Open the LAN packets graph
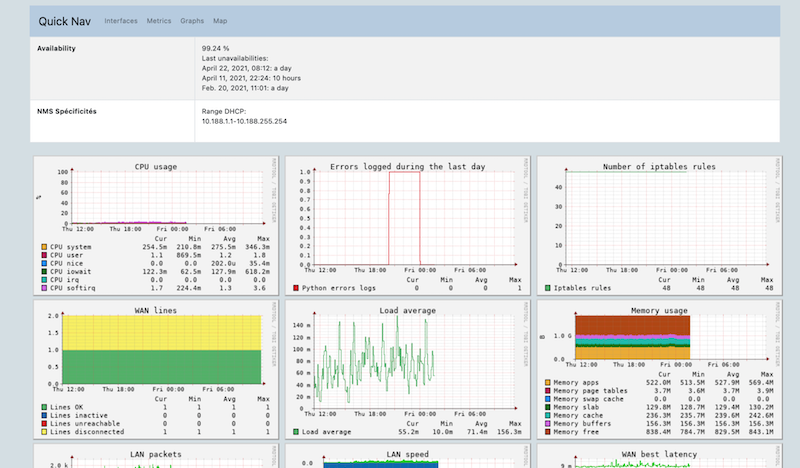The height and width of the screenshot is (468, 800). pos(156,456)
